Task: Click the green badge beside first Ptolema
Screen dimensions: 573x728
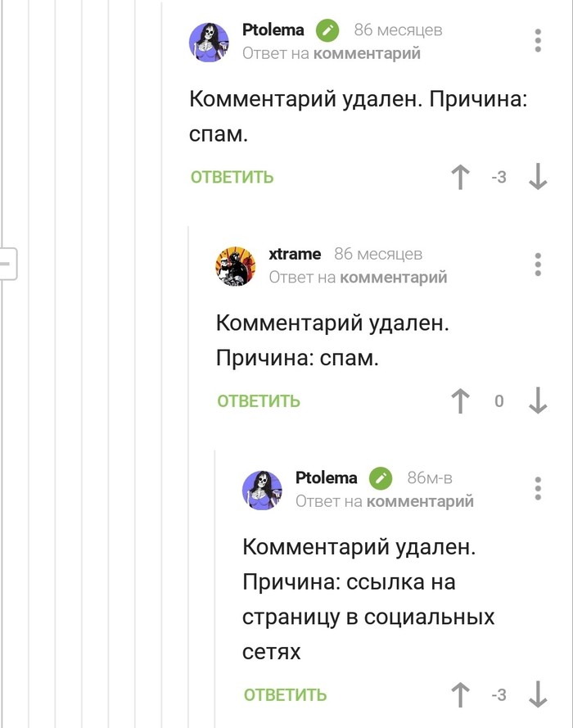Action: pyautogui.click(x=328, y=31)
